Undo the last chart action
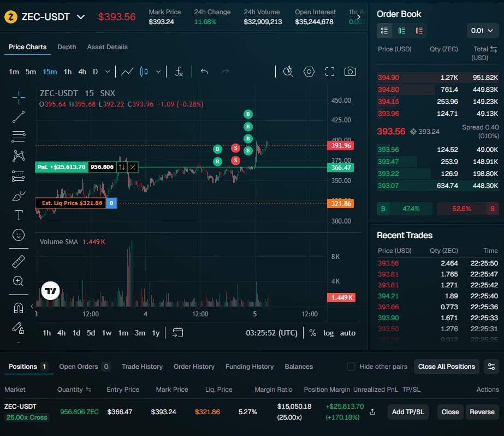Viewport: 504px width, 436px height. pos(204,72)
